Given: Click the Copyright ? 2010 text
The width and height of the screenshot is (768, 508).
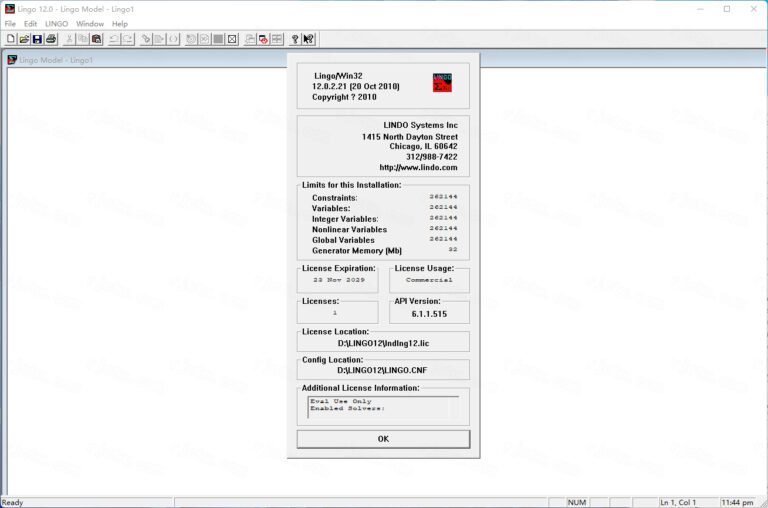Looking at the screenshot, I should [344, 97].
